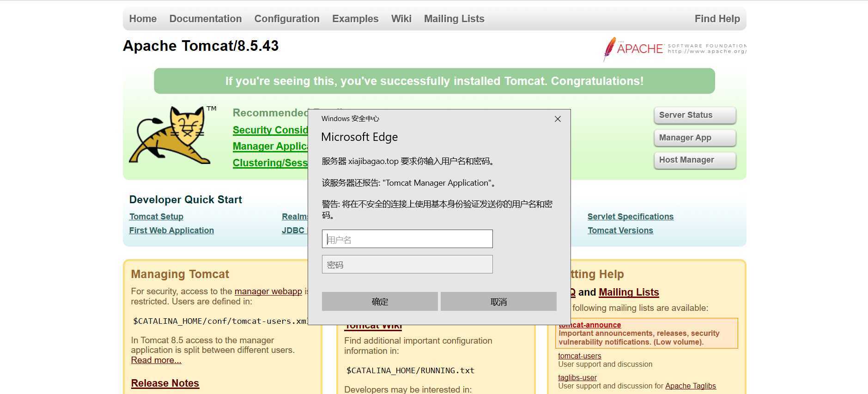Image resolution: width=868 pixels, height=394 pixels.
Task: Click the green congratulations banner
Action: pos(434,81)
